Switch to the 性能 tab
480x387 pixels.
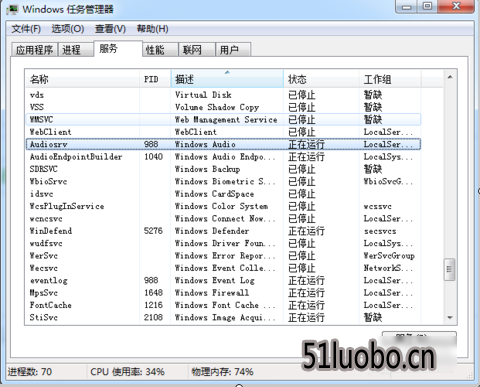160,50
